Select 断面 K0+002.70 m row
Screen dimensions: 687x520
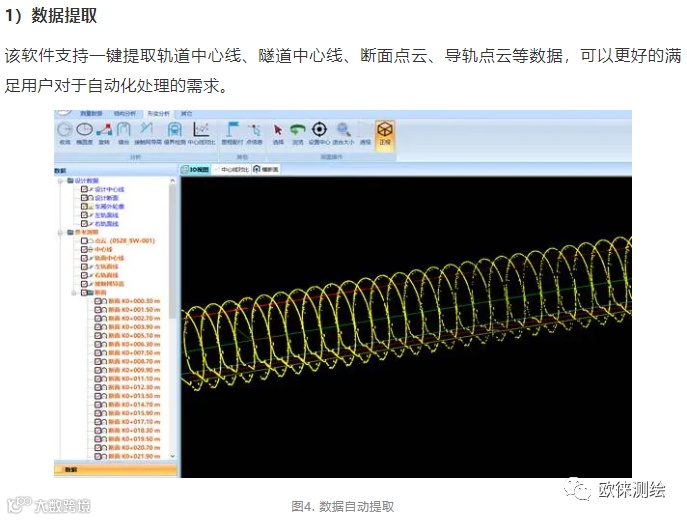tap(134, 318)
